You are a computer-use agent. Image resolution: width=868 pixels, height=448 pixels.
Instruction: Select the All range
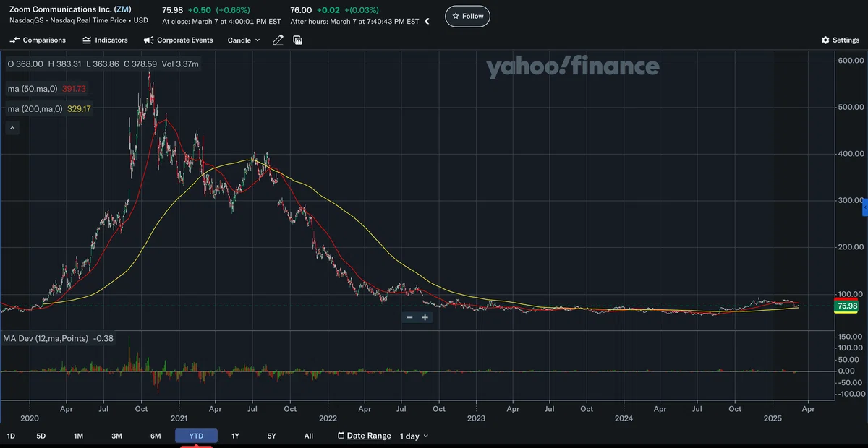point(309,436)
